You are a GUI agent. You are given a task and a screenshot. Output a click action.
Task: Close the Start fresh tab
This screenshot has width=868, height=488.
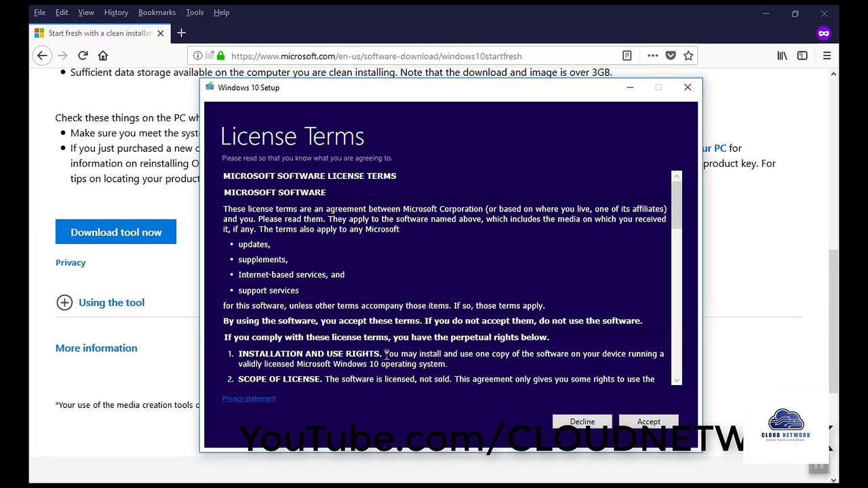point(161,33)
